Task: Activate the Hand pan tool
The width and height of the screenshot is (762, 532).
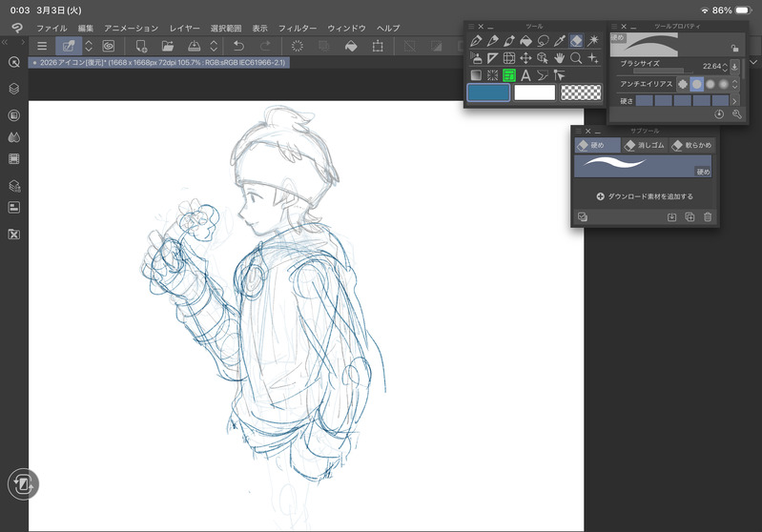Action: tap(560, 58)
